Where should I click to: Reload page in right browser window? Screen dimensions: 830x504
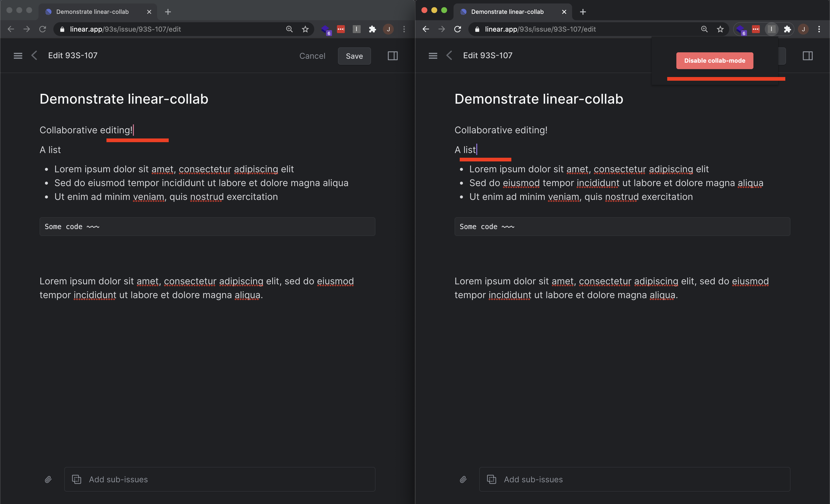(457, 29)
